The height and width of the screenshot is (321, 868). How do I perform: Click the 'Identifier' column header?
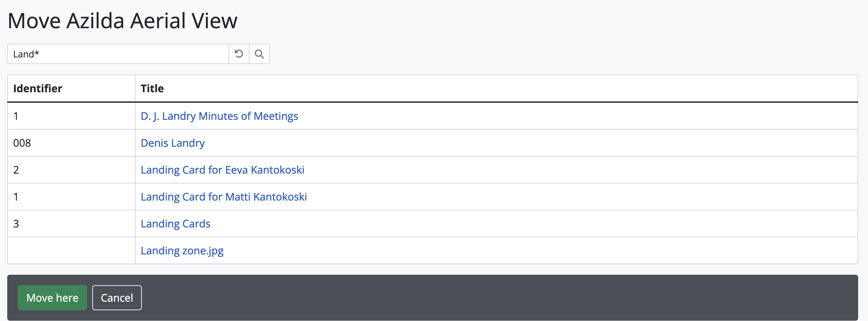coord(38,89)
